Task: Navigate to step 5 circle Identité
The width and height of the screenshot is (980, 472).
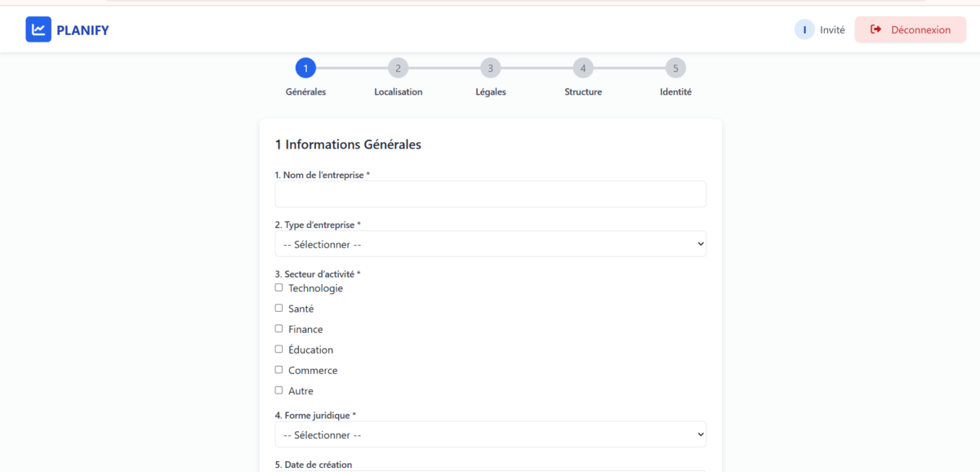Action: tap(675, 68)
